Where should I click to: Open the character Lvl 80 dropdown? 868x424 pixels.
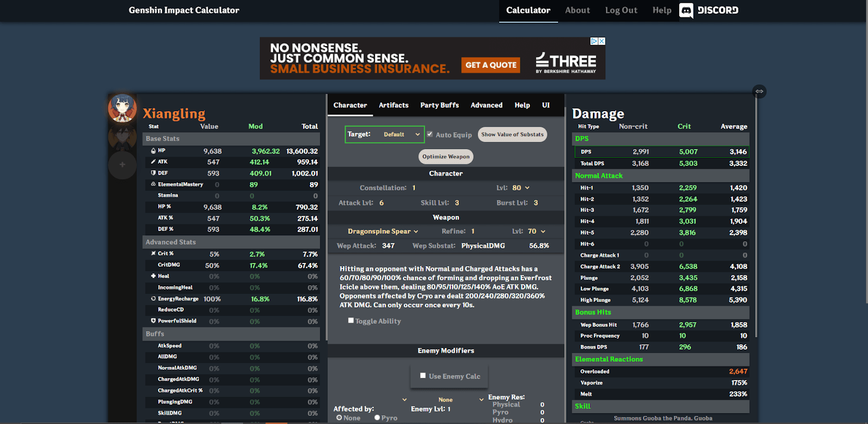(520, 188)
